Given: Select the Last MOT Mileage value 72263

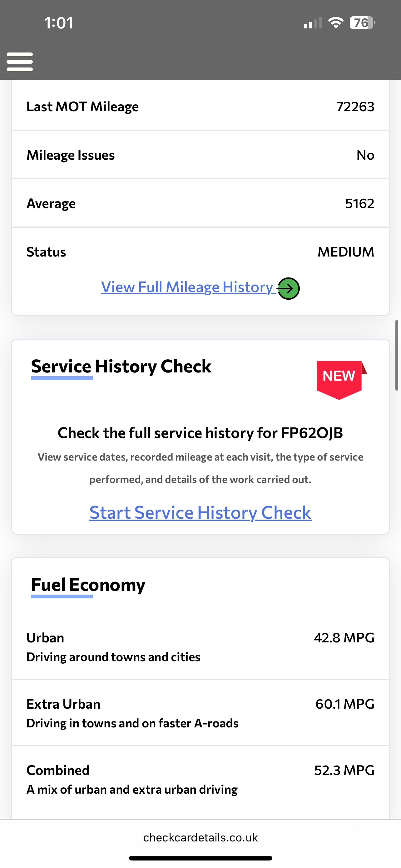Looking at the screenshot, I should [355, 107].
